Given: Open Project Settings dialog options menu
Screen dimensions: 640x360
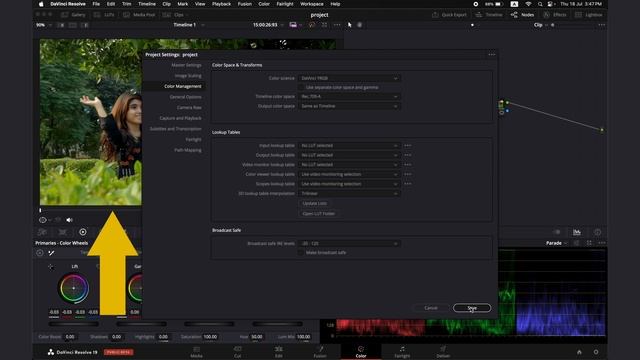Looking at the screenshot, I should (x=491, y=54).
